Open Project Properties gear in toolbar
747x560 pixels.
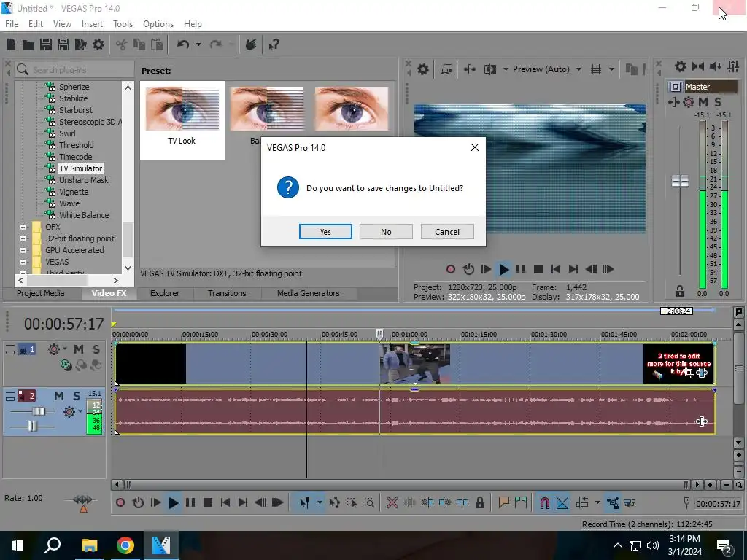(98, 44)
